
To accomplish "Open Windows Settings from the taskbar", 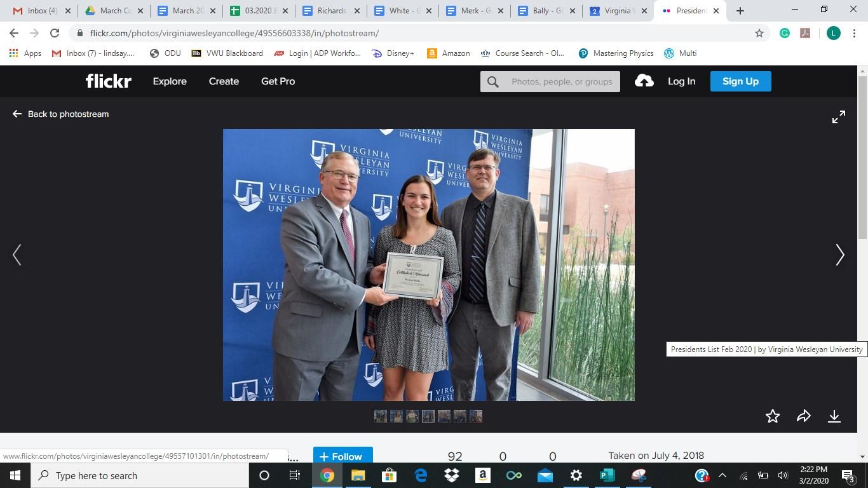I will tap(576, 475).
